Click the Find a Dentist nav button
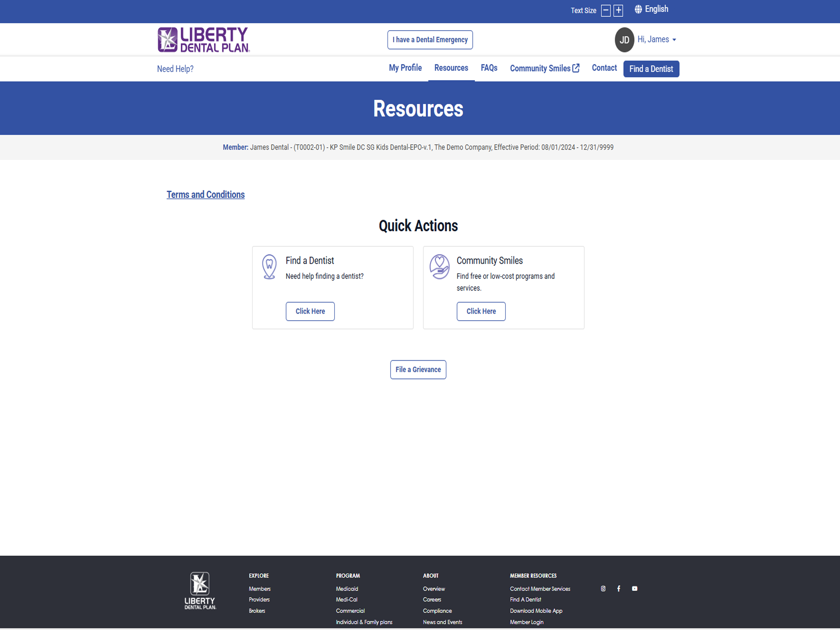 [x=651, y=69]
